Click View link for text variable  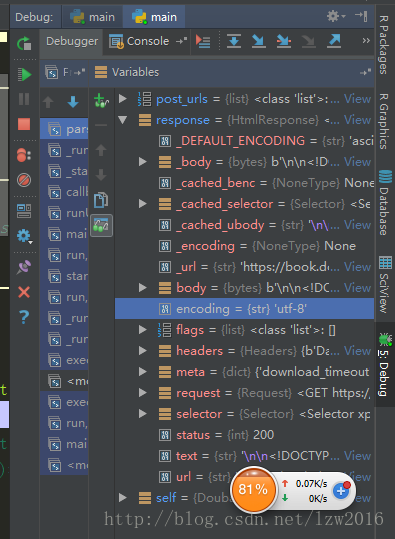(x=358, y=456)
